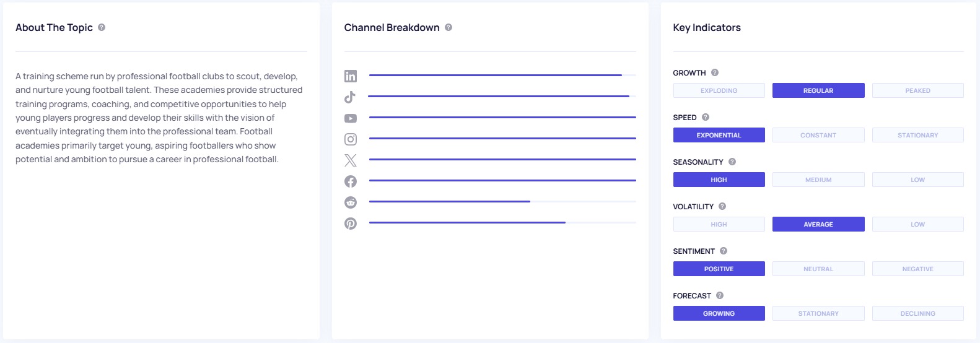Screen dimensions: 980x343
Task: Click the Instagram channel icon
Action: (x=351, y=139)
